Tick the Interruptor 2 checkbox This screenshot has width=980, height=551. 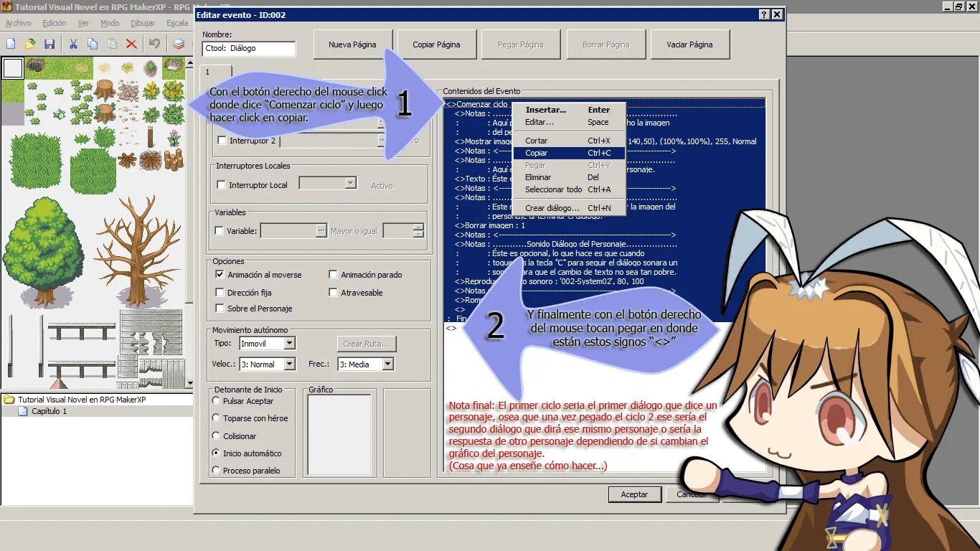(x=222, y=141)
